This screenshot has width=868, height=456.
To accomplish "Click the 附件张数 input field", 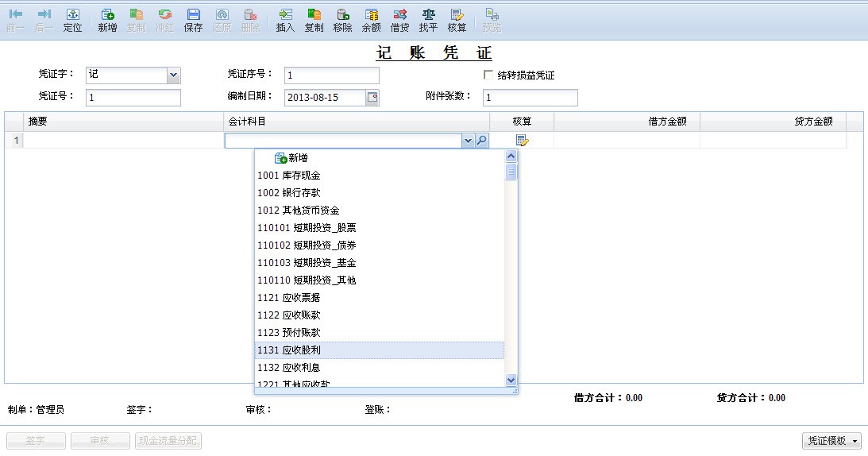I will point(530,98).
